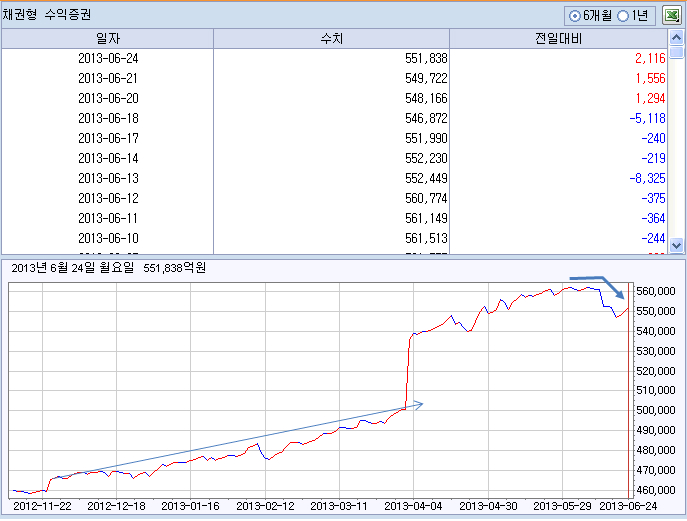Select the 6개월 radio button
Viewport: 687px width, 521px height.
(x=574, y=16)
